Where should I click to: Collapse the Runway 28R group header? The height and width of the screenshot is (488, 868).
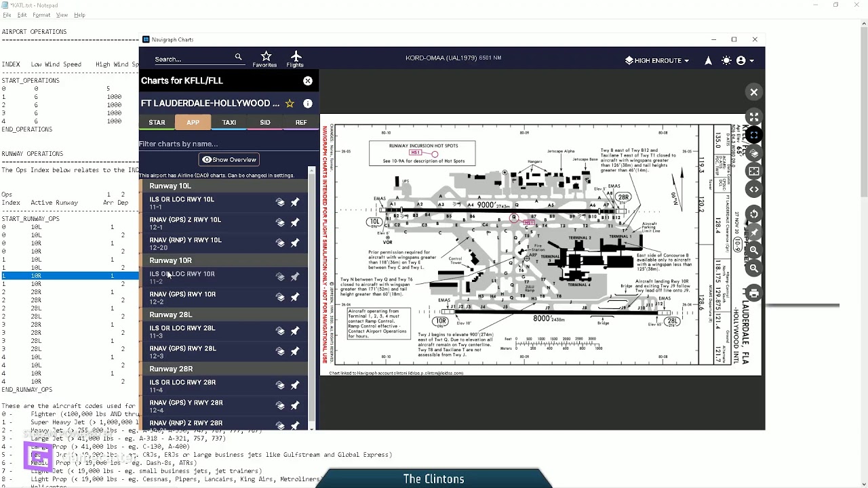coord(224,369)
